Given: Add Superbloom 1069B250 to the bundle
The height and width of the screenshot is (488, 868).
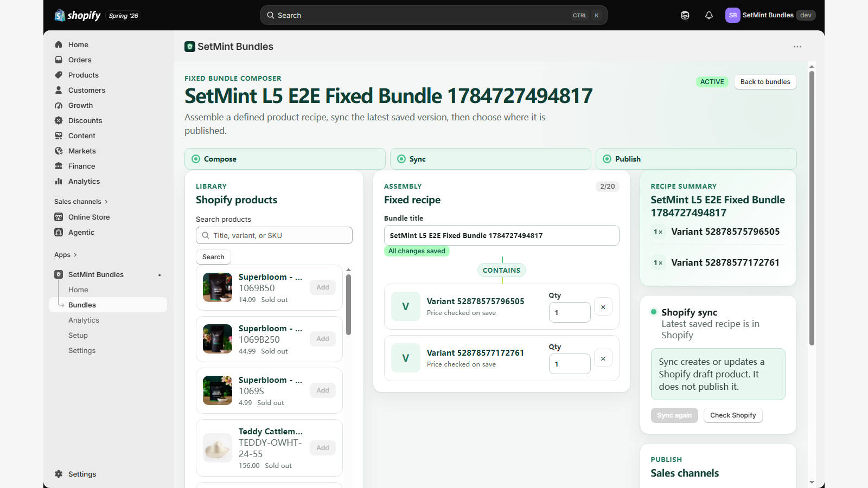Looking at the screenshot, I should (323, 339).
